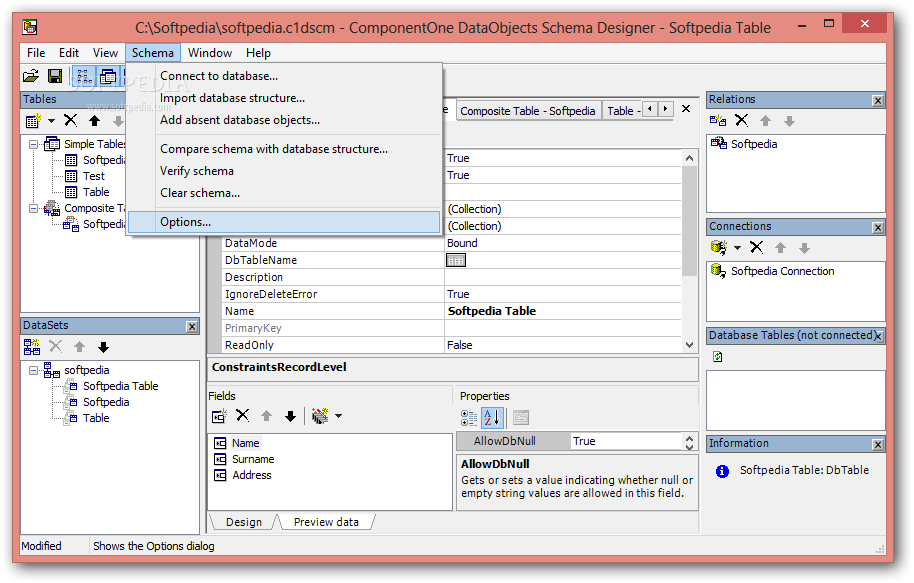Image resolution: width=914 pixels, height=583 pixels.
Task: Choose Add absent database objects entry
Action: point(284,120)
